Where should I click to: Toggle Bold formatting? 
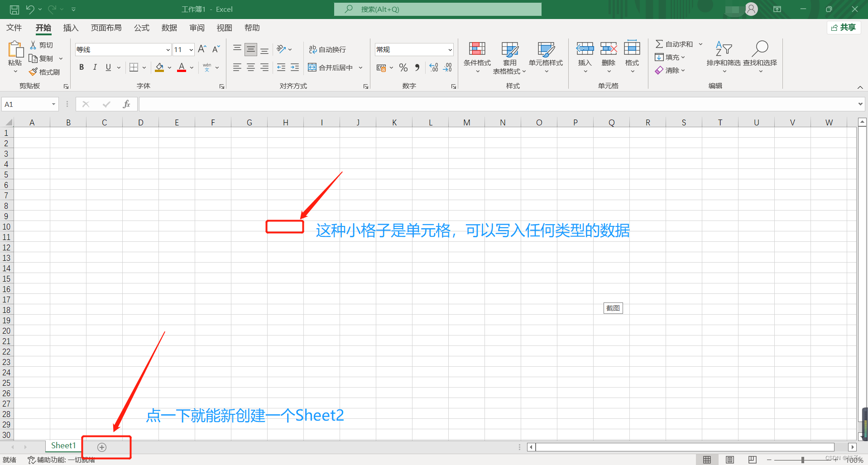82,67
